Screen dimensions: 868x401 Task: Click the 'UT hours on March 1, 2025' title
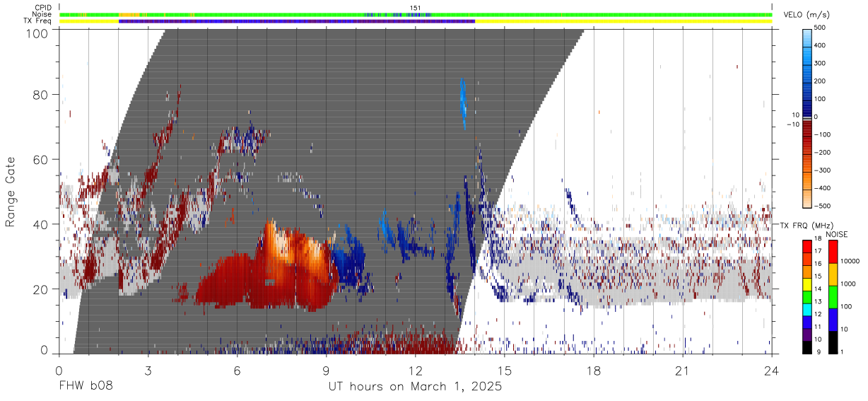tap(415, 387)
